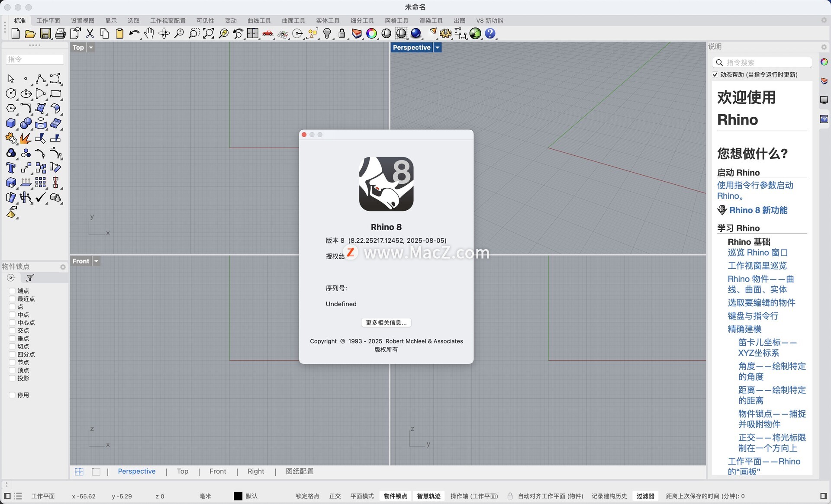This screenshot has height=504, width=831.
Task: Open the Top viewport dropdown arrow
Action: click(91, 48)
